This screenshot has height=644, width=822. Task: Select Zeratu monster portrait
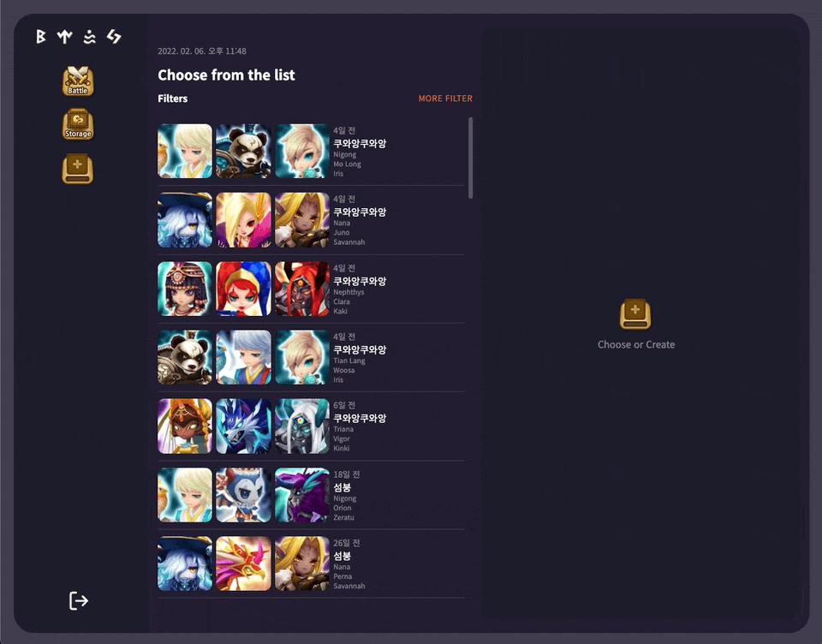[x=302, y=495]
